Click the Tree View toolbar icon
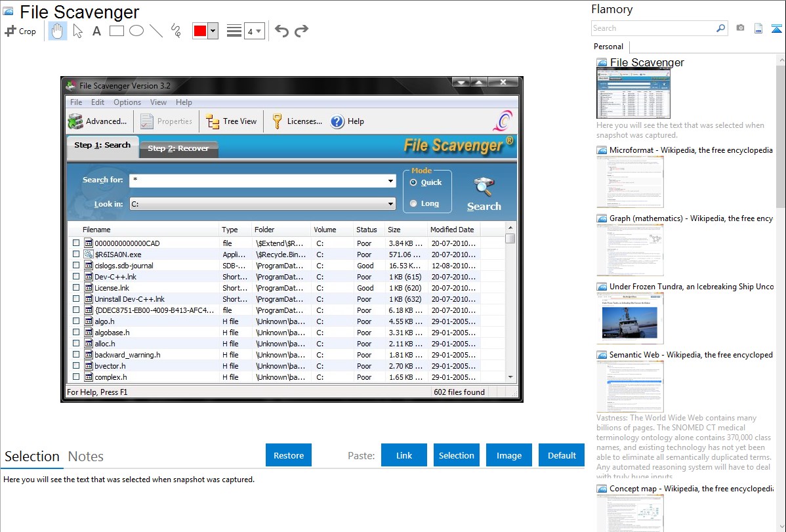 coord(213,121)
